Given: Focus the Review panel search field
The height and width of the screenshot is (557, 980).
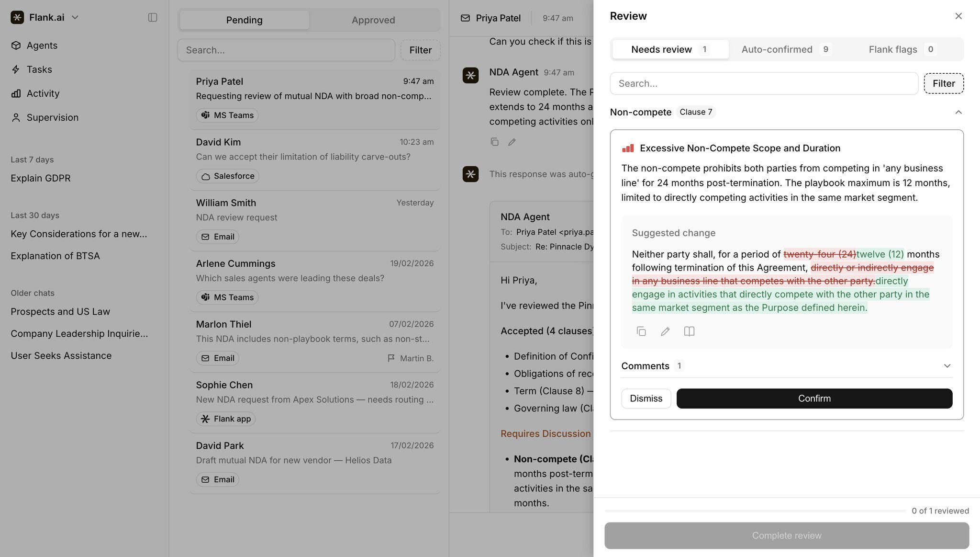Looking at the screenshot, I should pos(764,83).
